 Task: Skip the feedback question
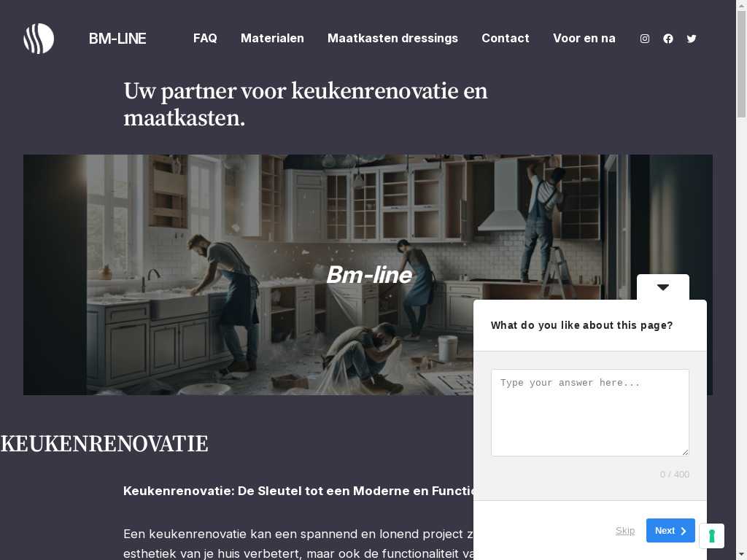(625, 531)
